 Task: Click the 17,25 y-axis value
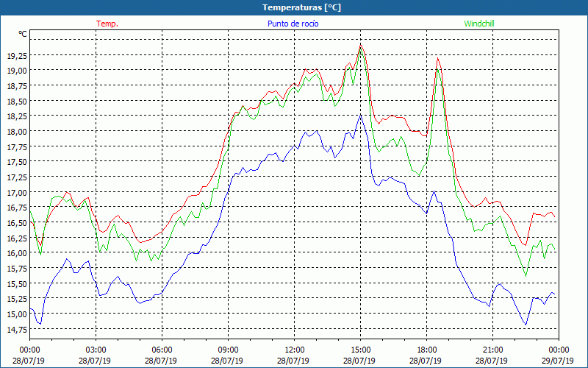pyautogui.click(x=17, y=177)
